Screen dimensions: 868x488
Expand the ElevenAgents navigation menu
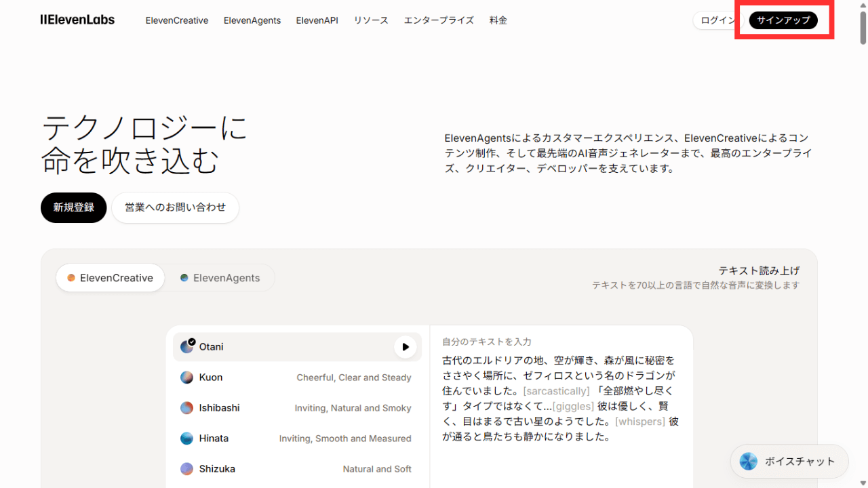coord(252,20)
